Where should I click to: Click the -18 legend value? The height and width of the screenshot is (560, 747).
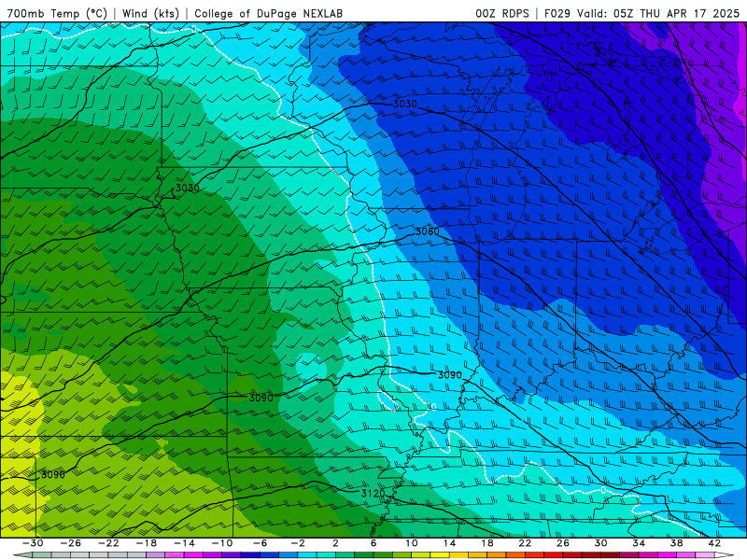(147, 543)
